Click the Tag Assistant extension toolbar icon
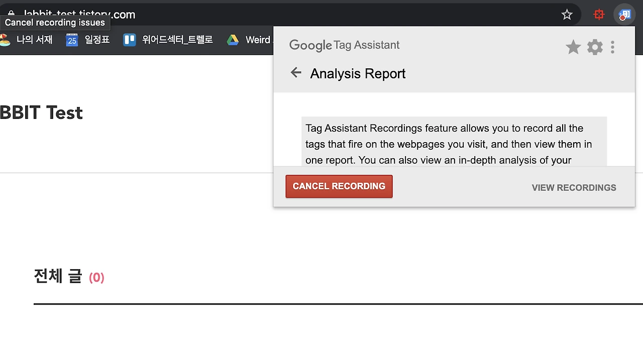This screenshot has height=364, width=643. pos(624,15)
